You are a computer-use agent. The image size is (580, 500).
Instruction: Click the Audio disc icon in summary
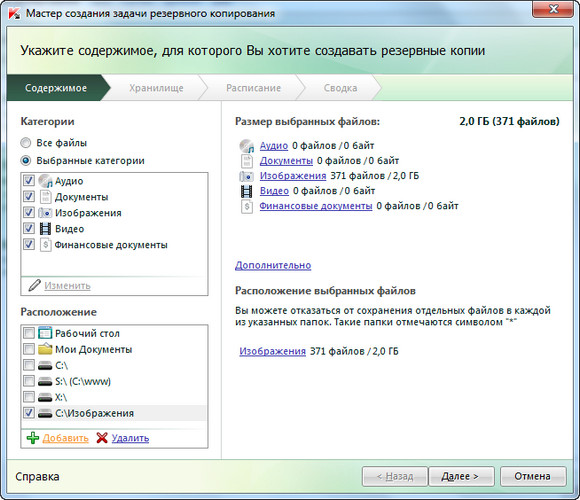pos(247,146)
